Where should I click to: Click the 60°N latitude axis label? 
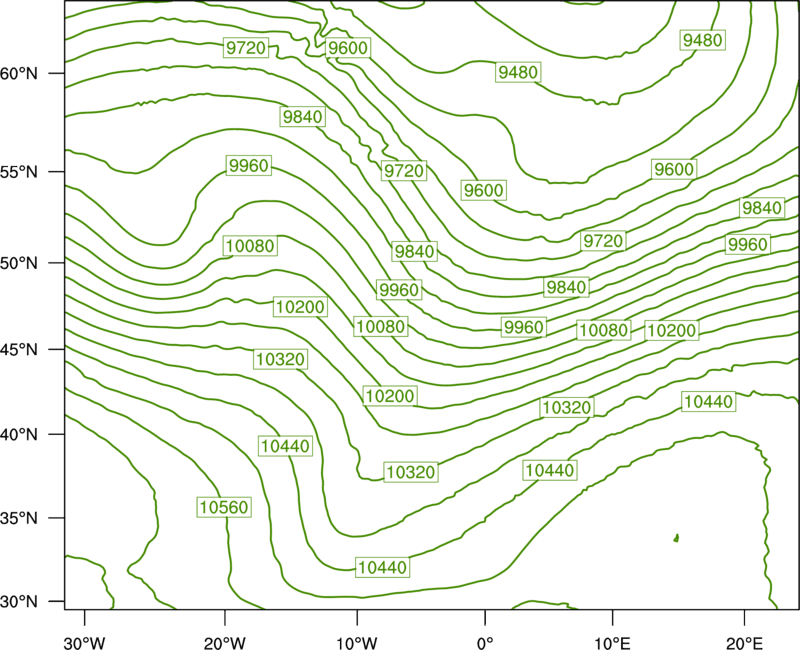(x=19, y=74)
